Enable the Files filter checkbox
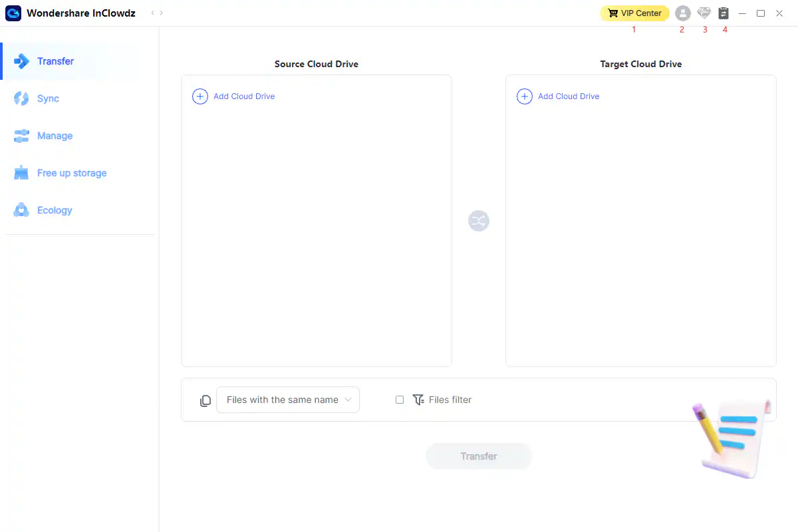Viewport: 798px width, 532px height. coord(400,400)
